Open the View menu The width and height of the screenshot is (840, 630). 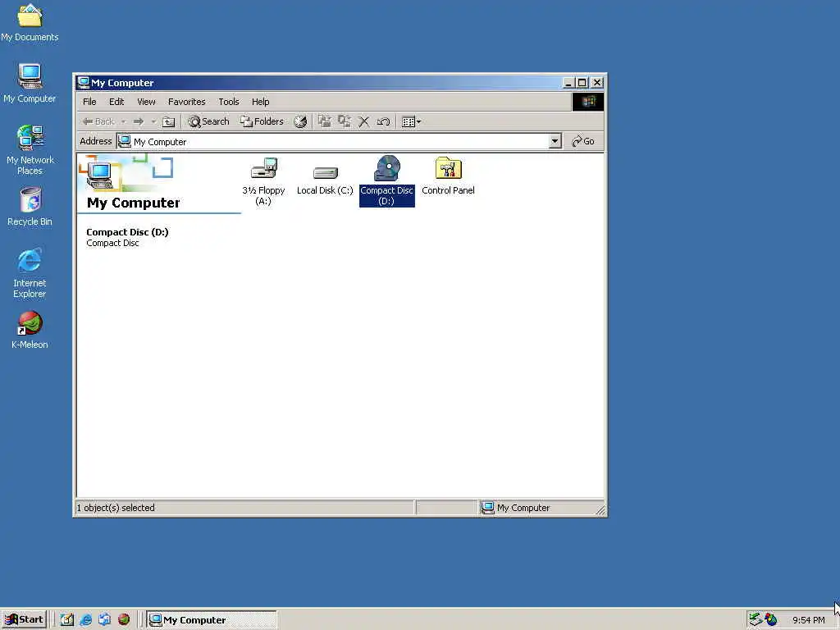pos(146,102)
